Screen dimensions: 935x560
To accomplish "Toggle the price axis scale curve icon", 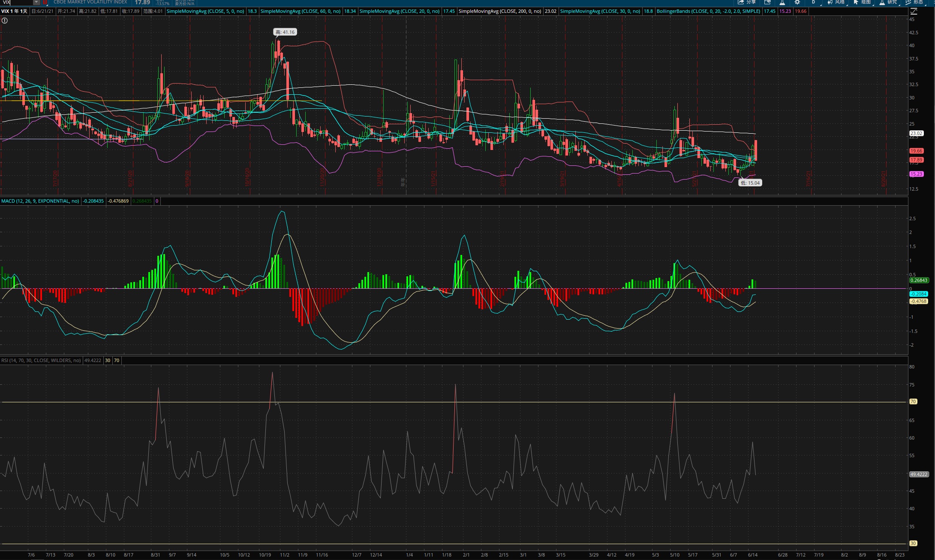I will click(914, 11).
